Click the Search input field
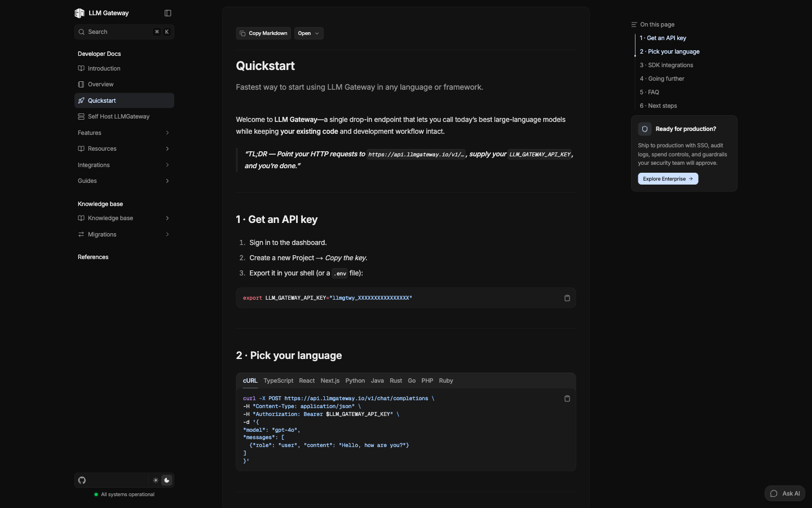This screenshot has height=508, width=812. [124, 32]
